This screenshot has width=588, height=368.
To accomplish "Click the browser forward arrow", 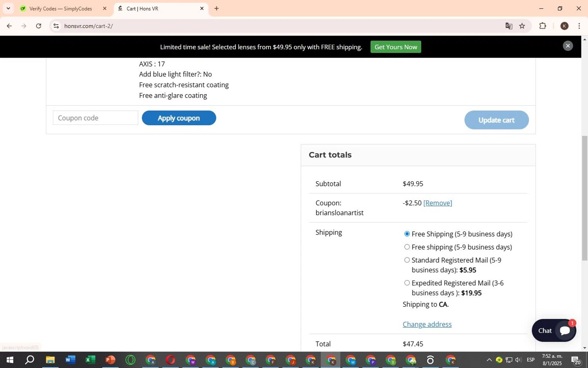I will click(24, 26).
